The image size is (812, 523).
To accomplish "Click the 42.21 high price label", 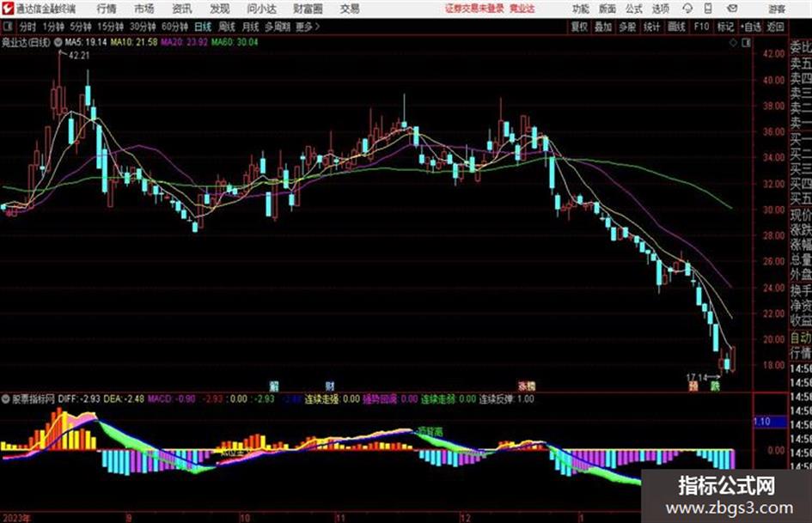I will tap(79, 56).
